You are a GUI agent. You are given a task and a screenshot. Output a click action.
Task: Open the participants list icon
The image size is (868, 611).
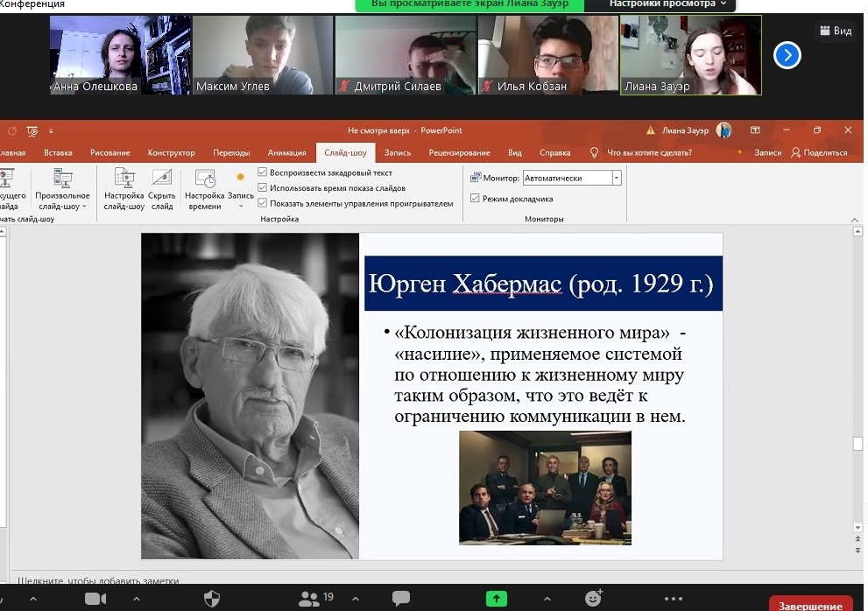pos(309,599)
